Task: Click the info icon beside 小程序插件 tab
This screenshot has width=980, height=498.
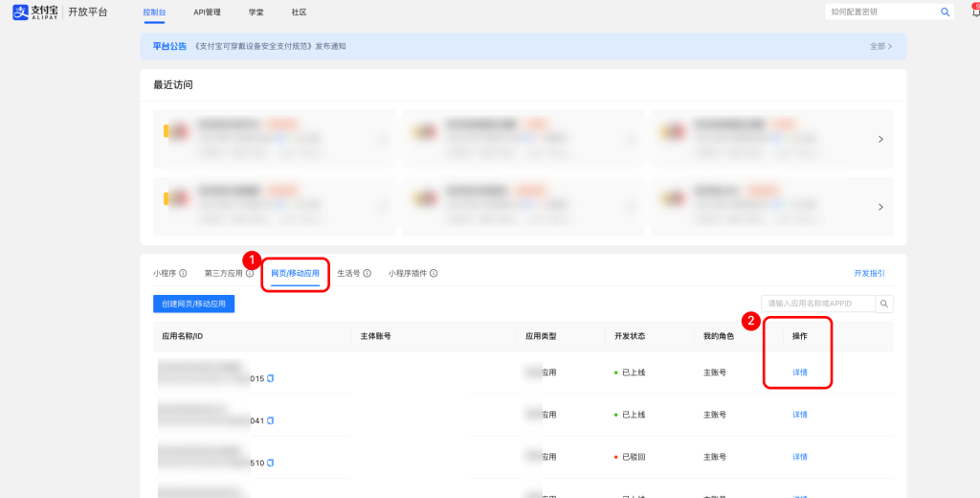Action: (x=434, y=273)
